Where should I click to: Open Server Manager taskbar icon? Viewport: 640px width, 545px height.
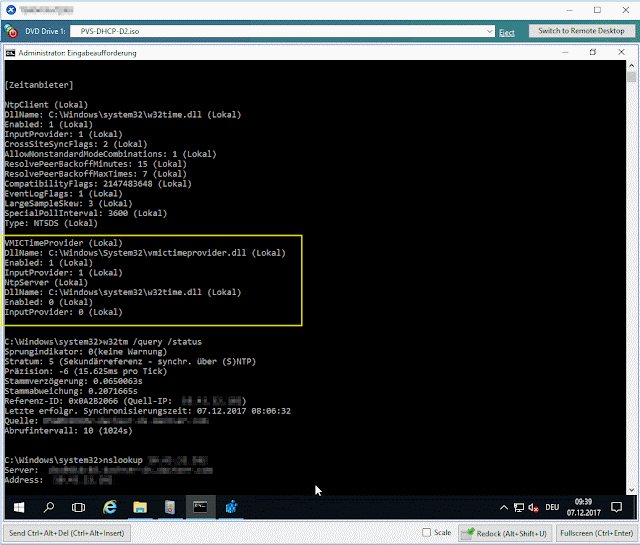[x=170, y=507]
